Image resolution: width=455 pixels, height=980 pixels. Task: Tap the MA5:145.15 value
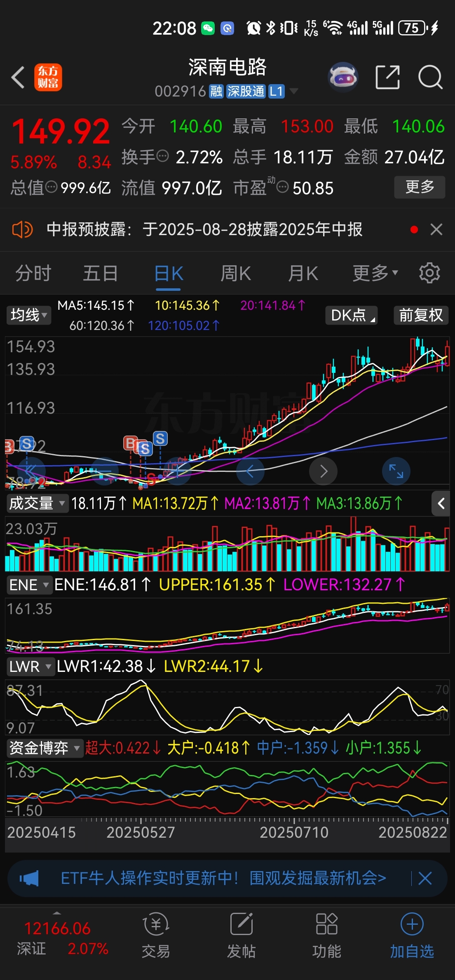click(96, 306)
